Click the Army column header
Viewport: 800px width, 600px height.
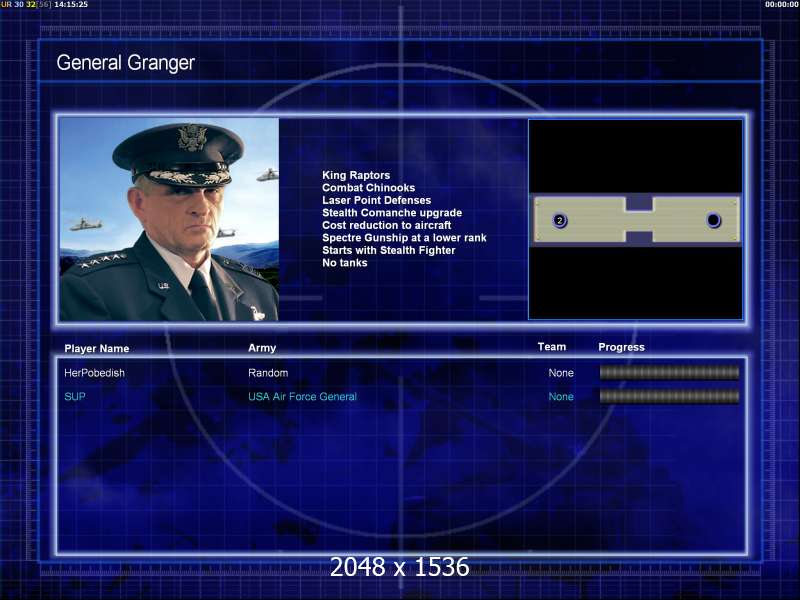pyautogui.click(x=262, y=348)
